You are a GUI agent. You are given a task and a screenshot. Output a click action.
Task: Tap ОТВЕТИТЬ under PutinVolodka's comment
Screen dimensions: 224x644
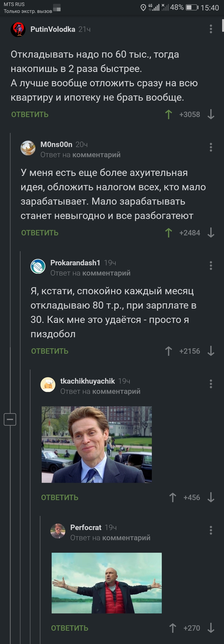click(x=30, y=115)
